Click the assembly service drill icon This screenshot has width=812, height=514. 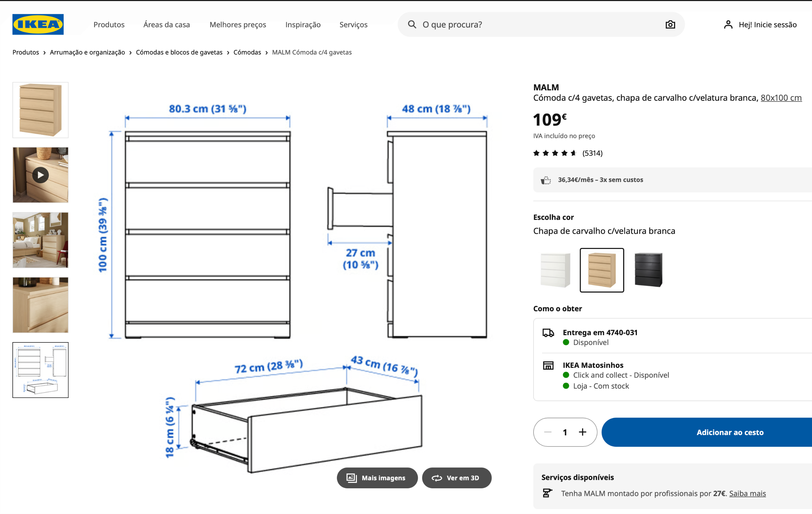[x=547, y=493]
